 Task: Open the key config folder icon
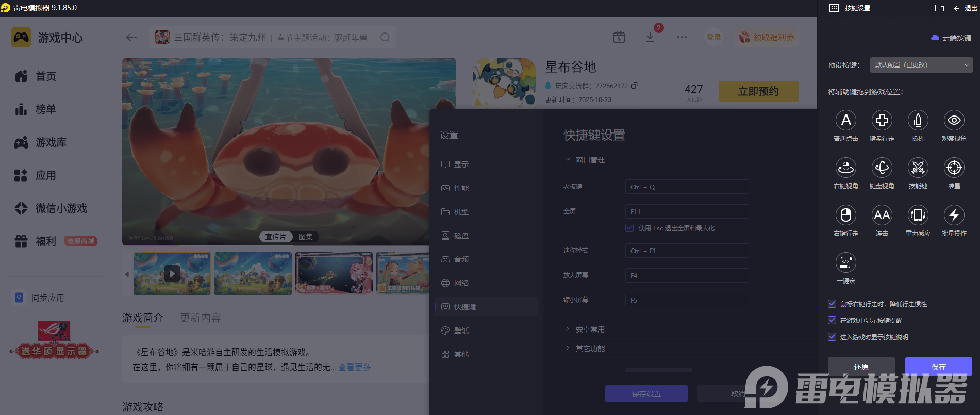coord(939,8)
